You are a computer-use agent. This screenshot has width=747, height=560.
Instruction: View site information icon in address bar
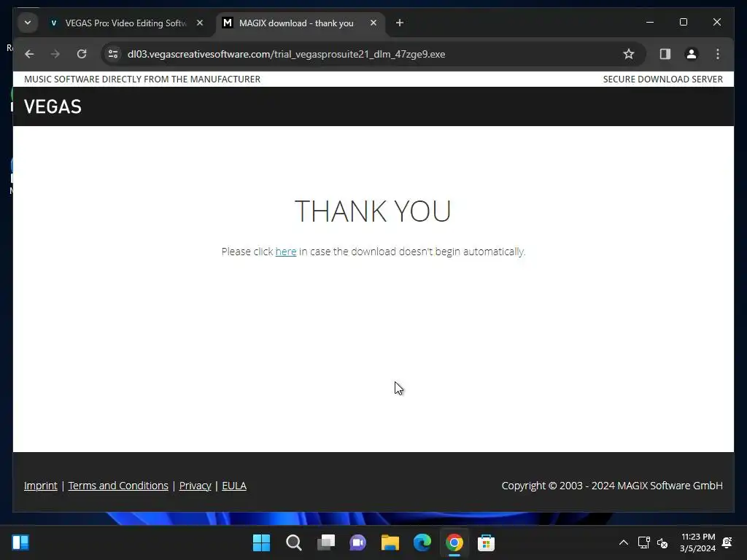pos(113,54)
